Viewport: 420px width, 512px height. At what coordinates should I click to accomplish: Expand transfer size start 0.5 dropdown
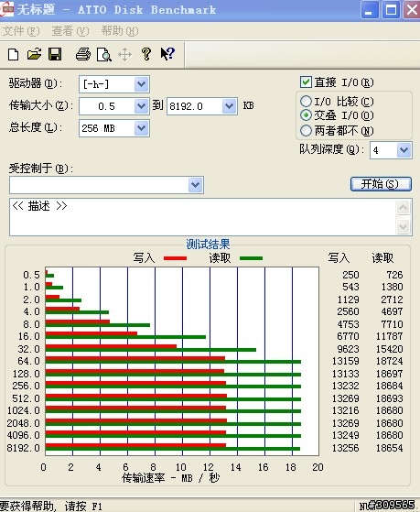(142, 106)
